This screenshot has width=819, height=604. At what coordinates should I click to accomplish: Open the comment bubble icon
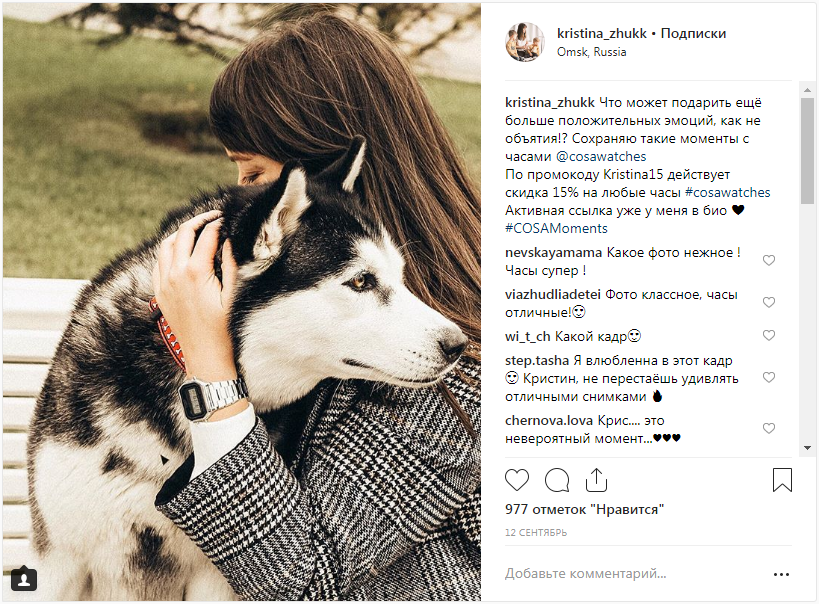pos(557,480)
